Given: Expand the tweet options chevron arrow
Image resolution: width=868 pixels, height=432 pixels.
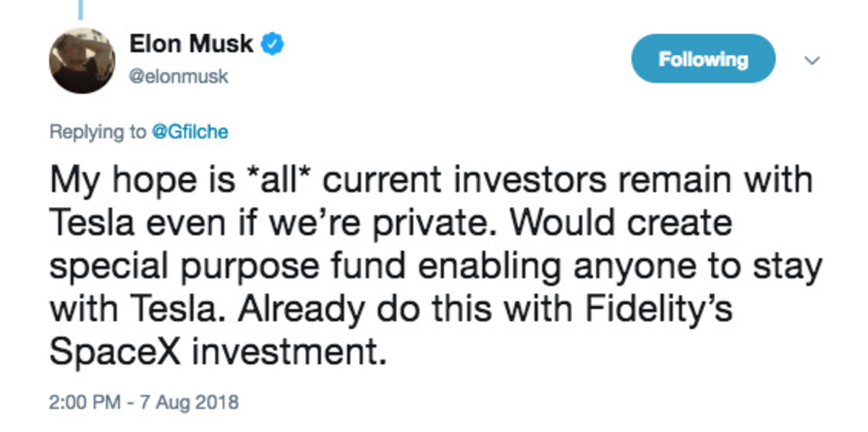Looking at the screenshot, I should (x=812, y=61).
